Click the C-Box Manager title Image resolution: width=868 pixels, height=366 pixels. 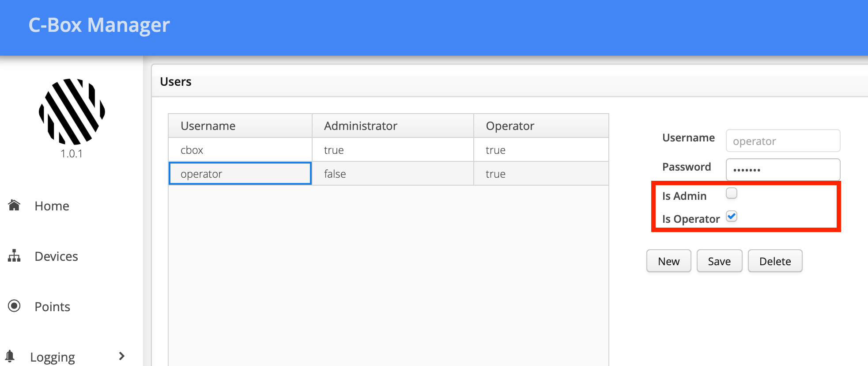click(99, 25)
